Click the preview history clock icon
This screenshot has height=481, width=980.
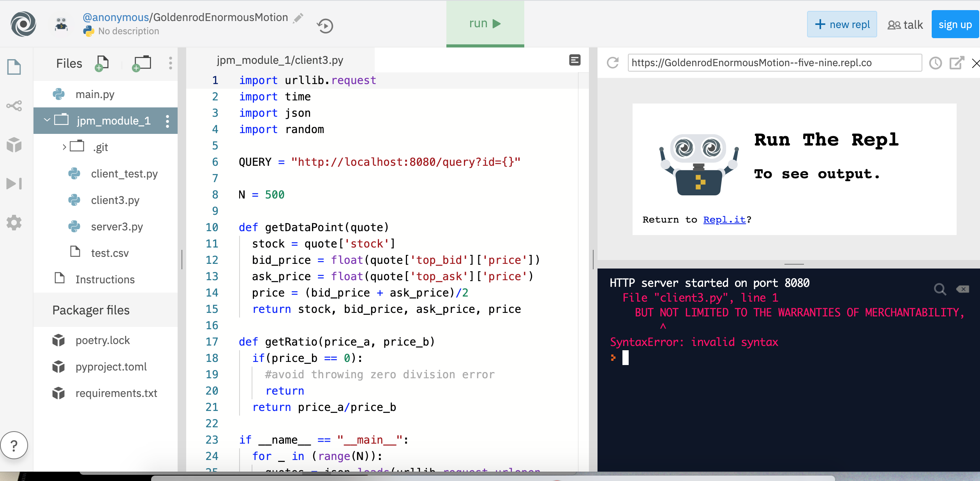[936, 63]
